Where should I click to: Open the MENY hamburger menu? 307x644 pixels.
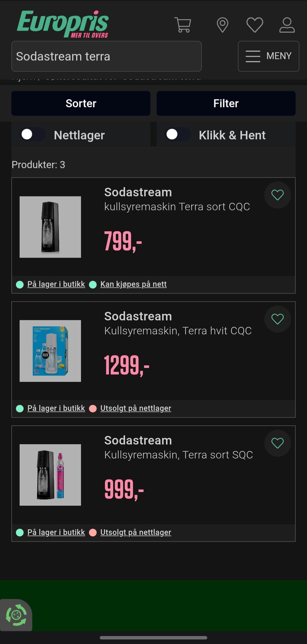[268, 56]
